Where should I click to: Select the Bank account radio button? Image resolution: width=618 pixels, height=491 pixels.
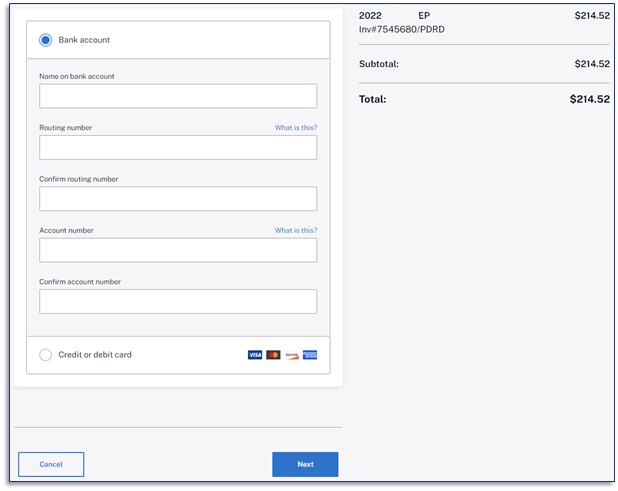(x=46, y=40)
